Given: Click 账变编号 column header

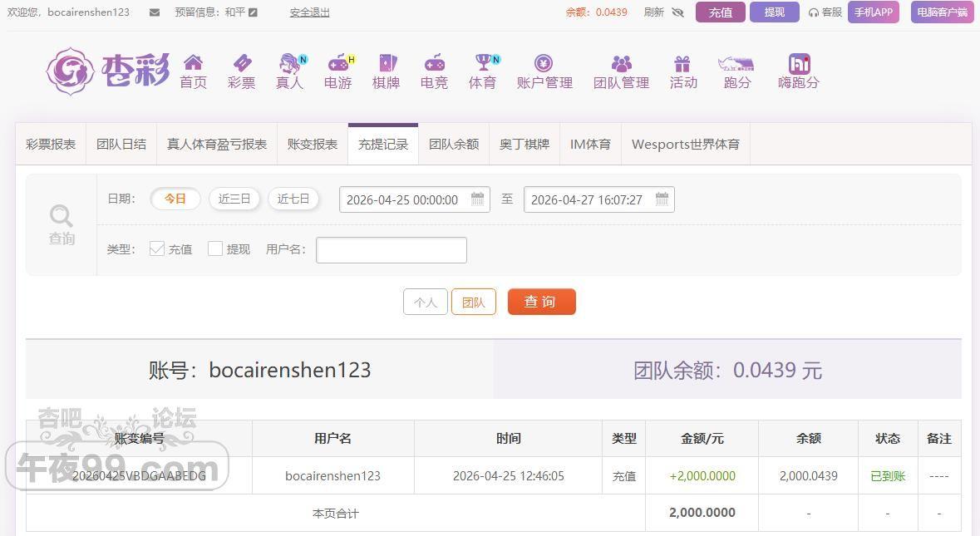Looking at the screenshot, I should [x=139, y=439].
